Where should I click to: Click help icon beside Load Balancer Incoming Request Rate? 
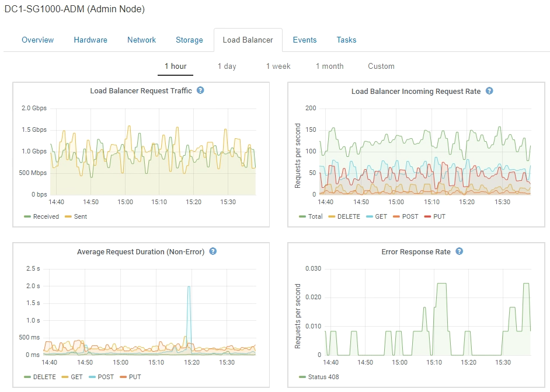point(489,91)
